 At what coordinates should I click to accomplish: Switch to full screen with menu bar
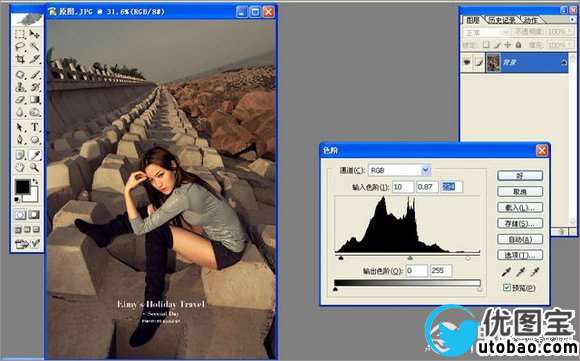point(27,230)
